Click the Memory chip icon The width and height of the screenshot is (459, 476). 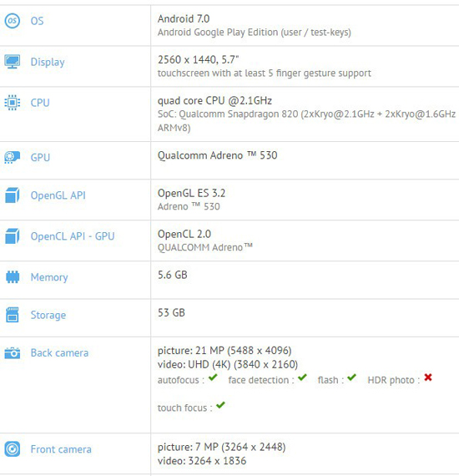point(13,277)
